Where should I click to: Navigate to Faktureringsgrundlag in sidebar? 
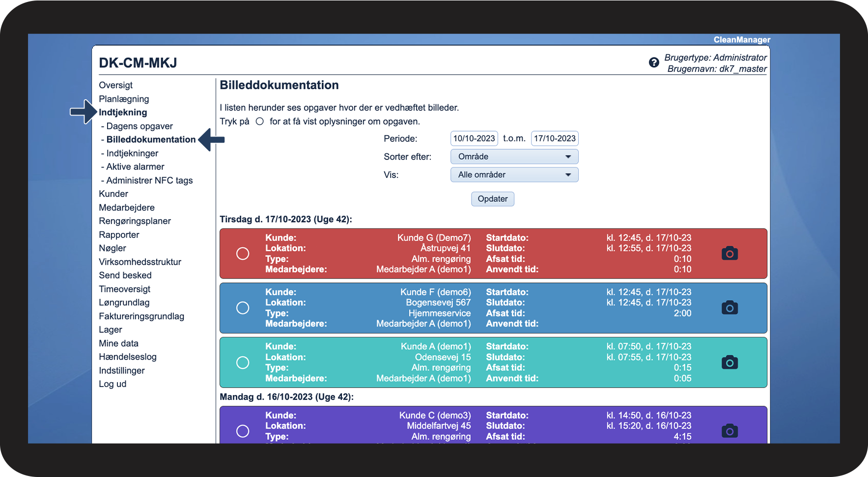141,316
